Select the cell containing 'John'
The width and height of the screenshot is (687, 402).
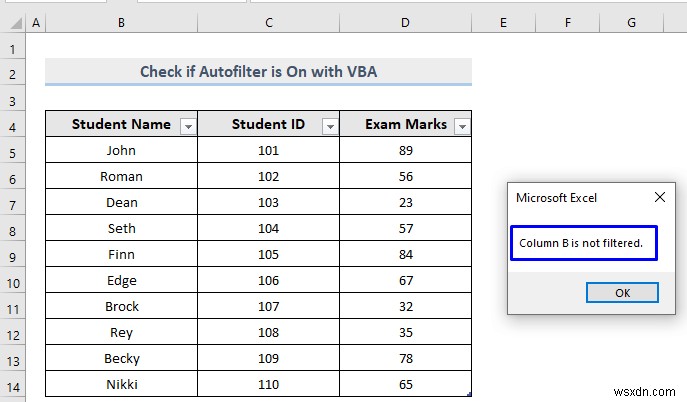tap(121, 150)
